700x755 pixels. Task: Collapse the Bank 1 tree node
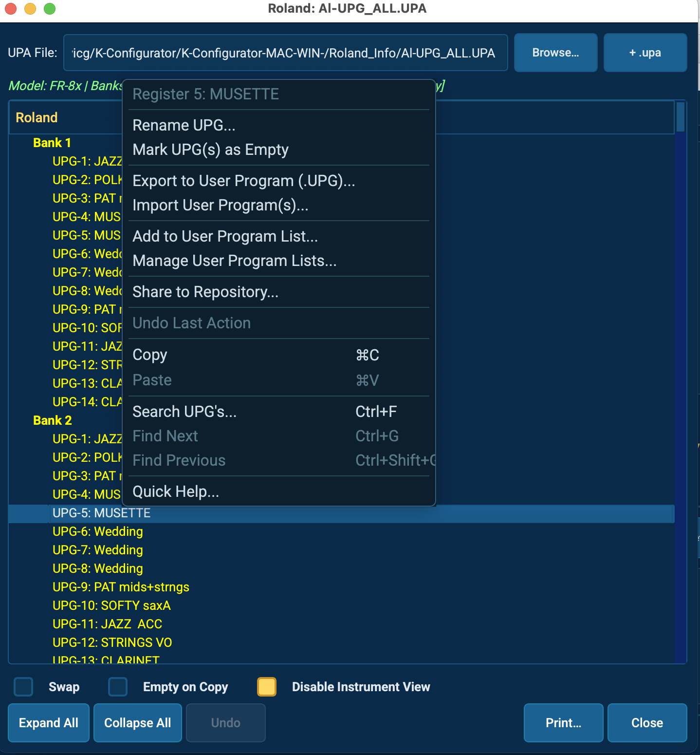point(52,143)
